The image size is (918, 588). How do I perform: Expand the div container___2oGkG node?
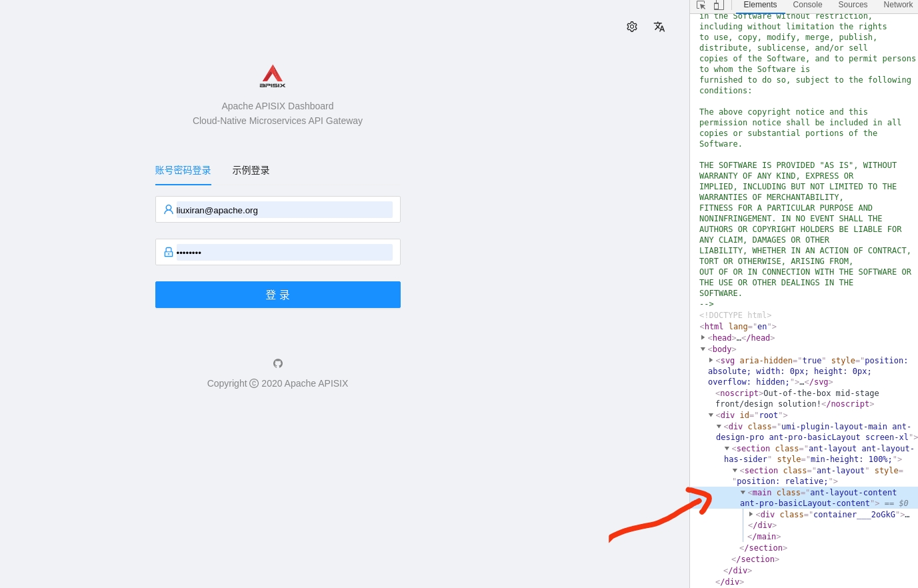tap(751, 514)
